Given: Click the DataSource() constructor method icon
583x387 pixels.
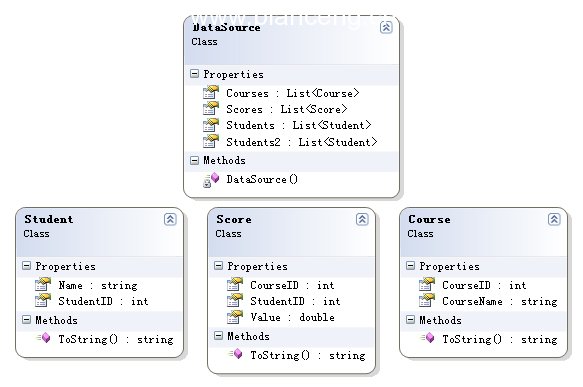Looking at the screenshot, I should [x=211, y=180].
